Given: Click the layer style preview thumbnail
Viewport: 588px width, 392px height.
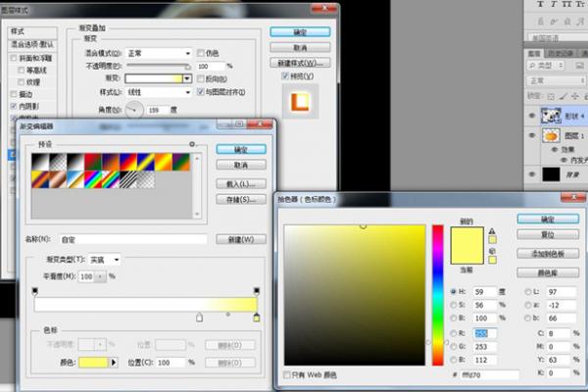Looking at the screenshot, I should [x=295, y=100].
